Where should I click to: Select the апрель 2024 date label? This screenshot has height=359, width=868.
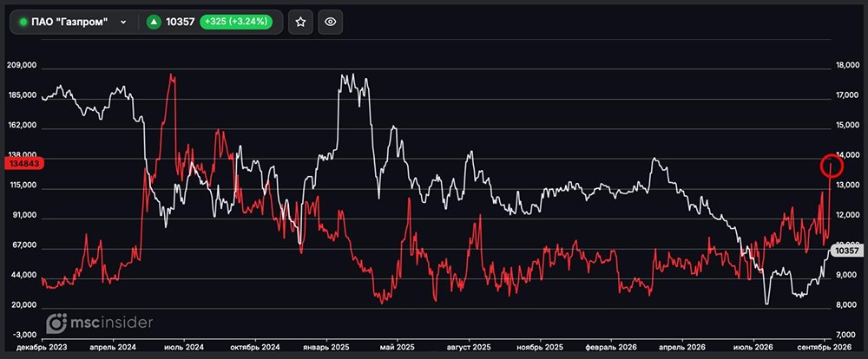pyautogui.click(x=113, y=348)
